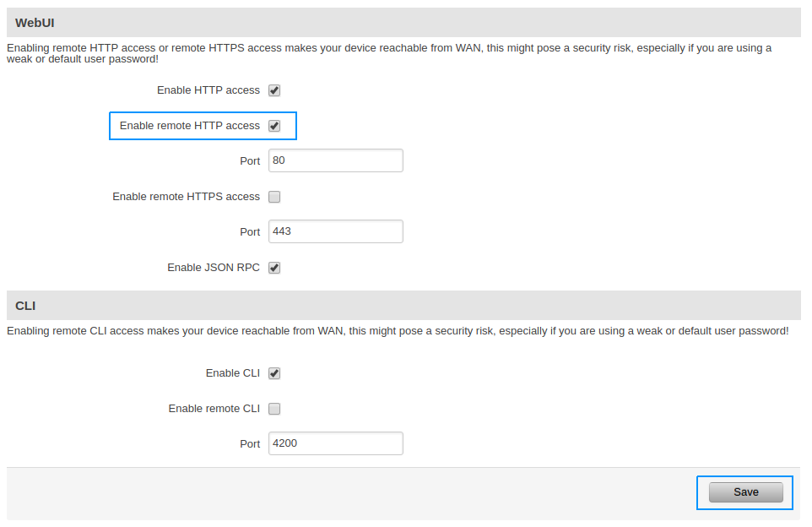Click the "Enable remote CLI" label text
The image size is (812, 527).
(214, 409)
